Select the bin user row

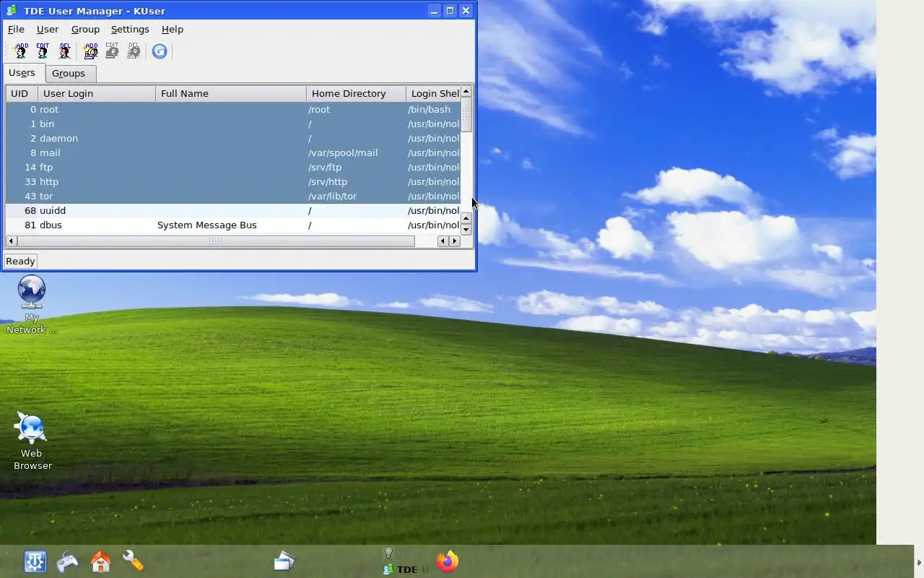point(232,124)
